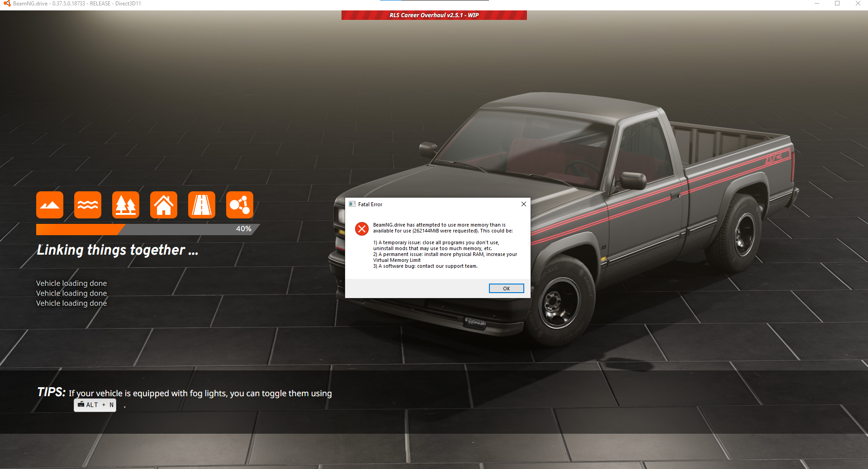Click the RLS Career Overhaul banner
The image size is (868, 469).
click(x=434, y=15)
